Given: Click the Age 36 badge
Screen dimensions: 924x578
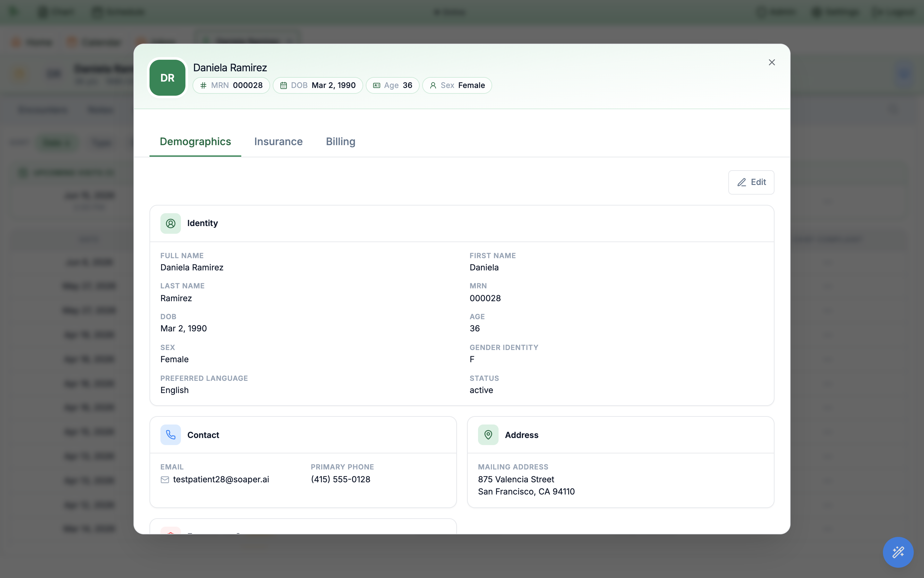Looking at the screenshot, I should coord(392,85).
